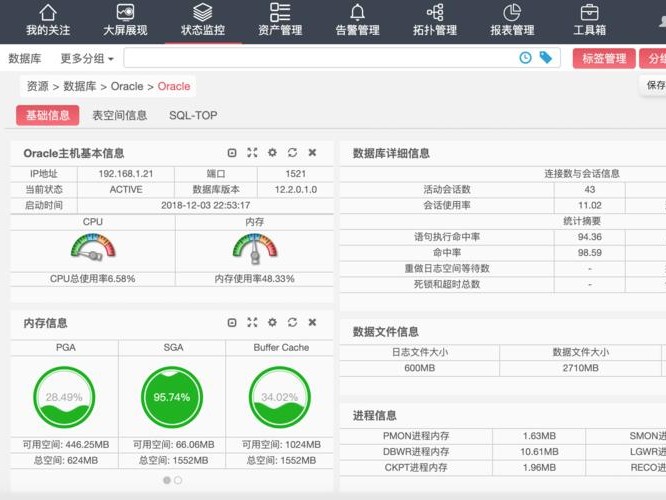Click PGA 可用空间: 446.25MB
Image resolution: width=666 pixels, height=500 pixels.
click(66, 444)
